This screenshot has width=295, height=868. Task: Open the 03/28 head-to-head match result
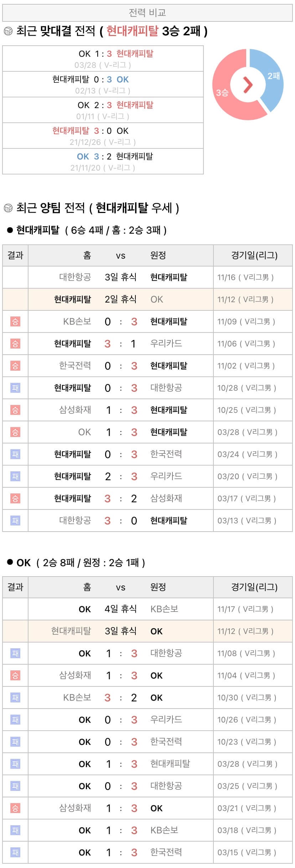click(103, 59)
